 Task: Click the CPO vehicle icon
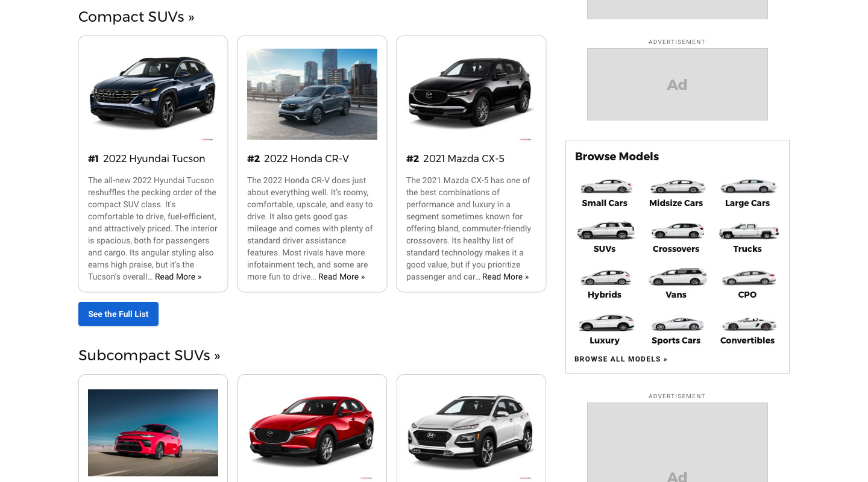click(748, 276)
